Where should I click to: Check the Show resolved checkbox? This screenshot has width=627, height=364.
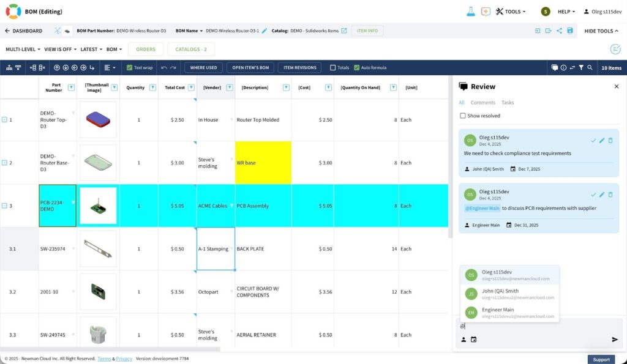462,116
